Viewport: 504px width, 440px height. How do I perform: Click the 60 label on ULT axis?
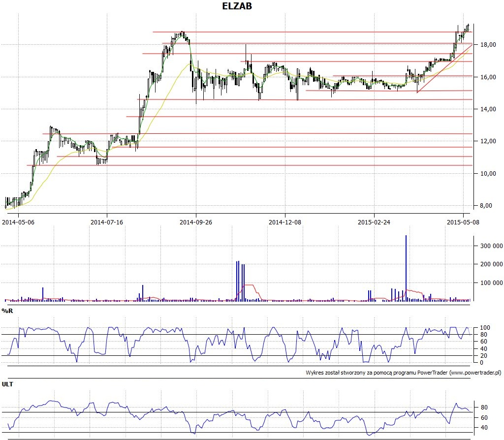coord(484,418)
